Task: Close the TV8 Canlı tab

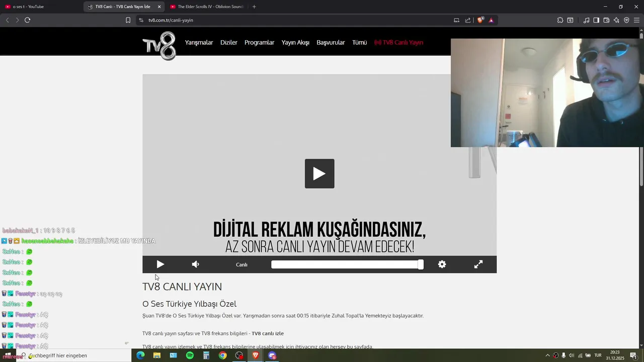Action: click(159, 7)
